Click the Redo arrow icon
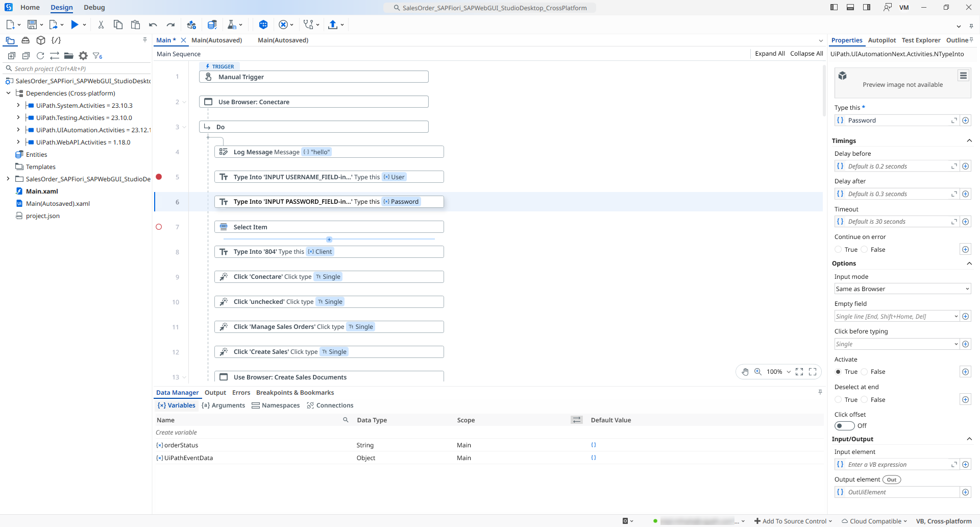980x527 pixels. click(170, 25)
